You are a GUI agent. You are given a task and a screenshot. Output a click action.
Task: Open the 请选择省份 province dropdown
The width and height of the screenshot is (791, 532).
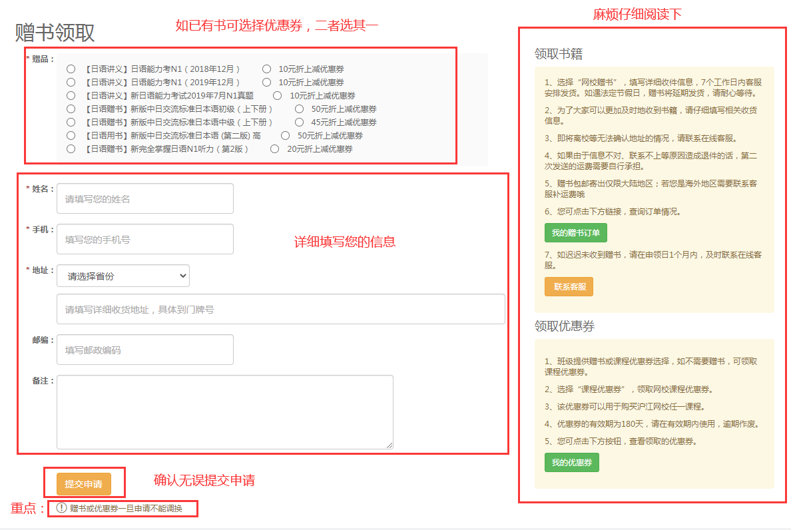point(123,276)
